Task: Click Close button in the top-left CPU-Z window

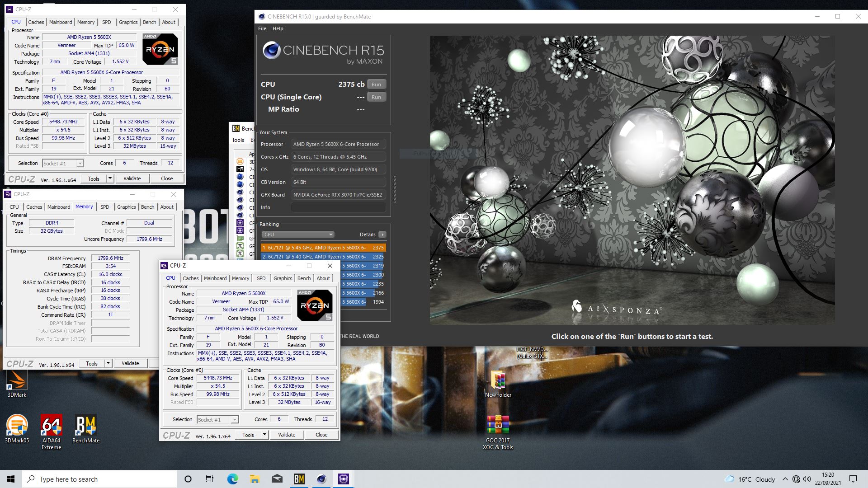Action: 167,178
